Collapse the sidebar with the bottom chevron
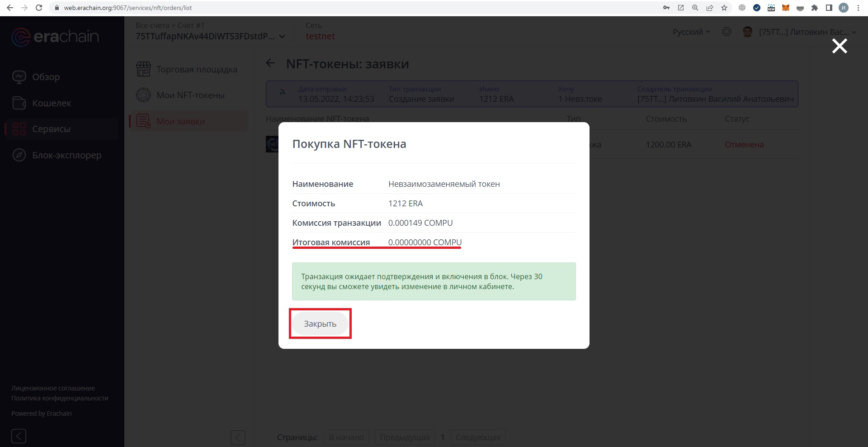 coord(19,436)
